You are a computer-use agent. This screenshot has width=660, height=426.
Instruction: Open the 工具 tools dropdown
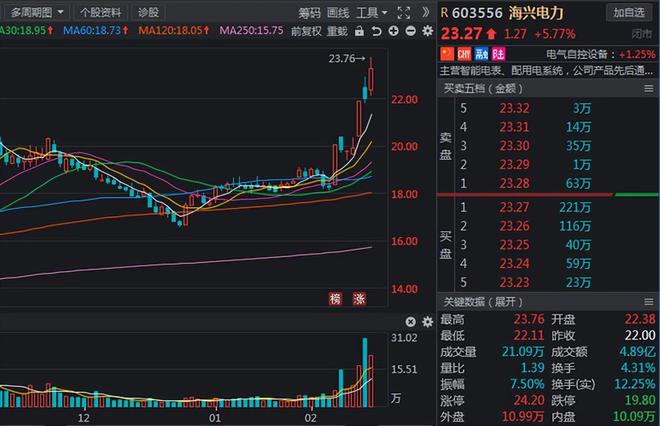(x=372, y=12)
